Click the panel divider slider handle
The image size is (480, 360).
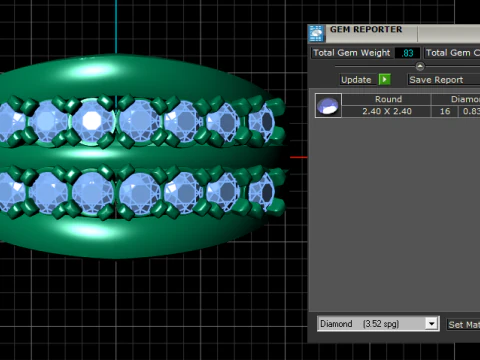tap(420, 66)
